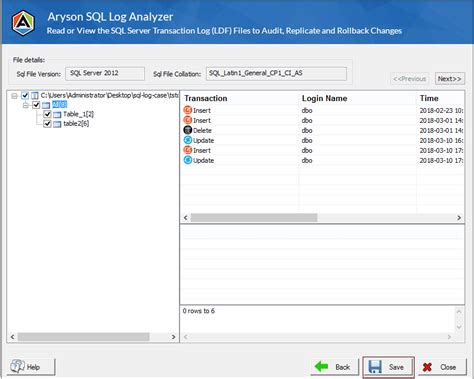Click the first Insert transaction icon
This screenshot has width=474, height=379.
[188, 110]
